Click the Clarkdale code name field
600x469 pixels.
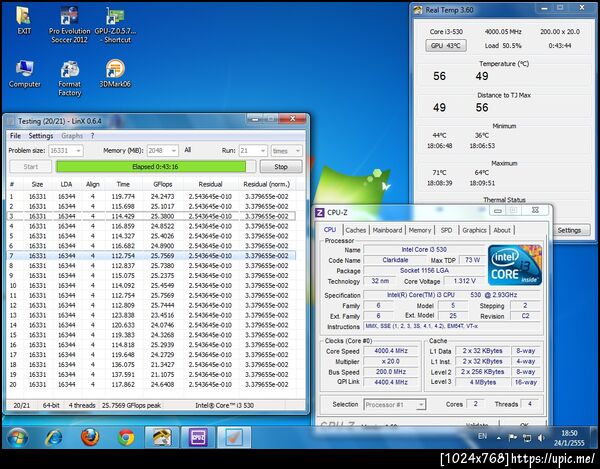[395, 260]
